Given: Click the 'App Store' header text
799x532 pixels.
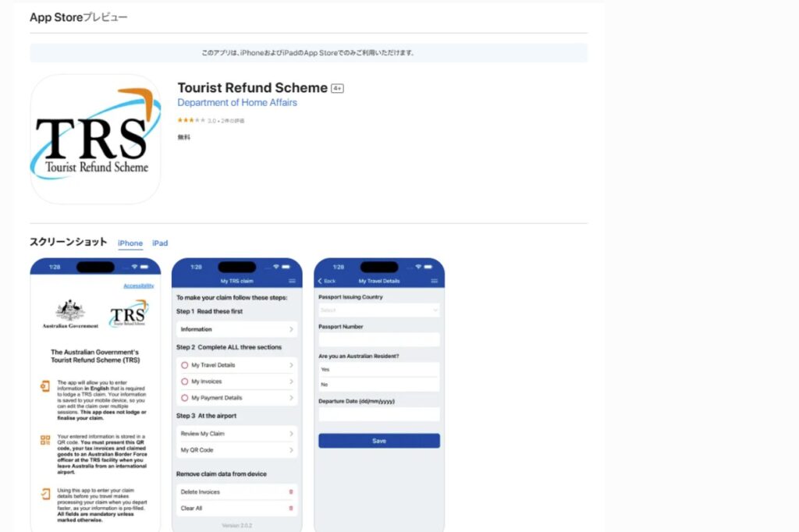Looking at the screenshot, I should pos(56,17).
